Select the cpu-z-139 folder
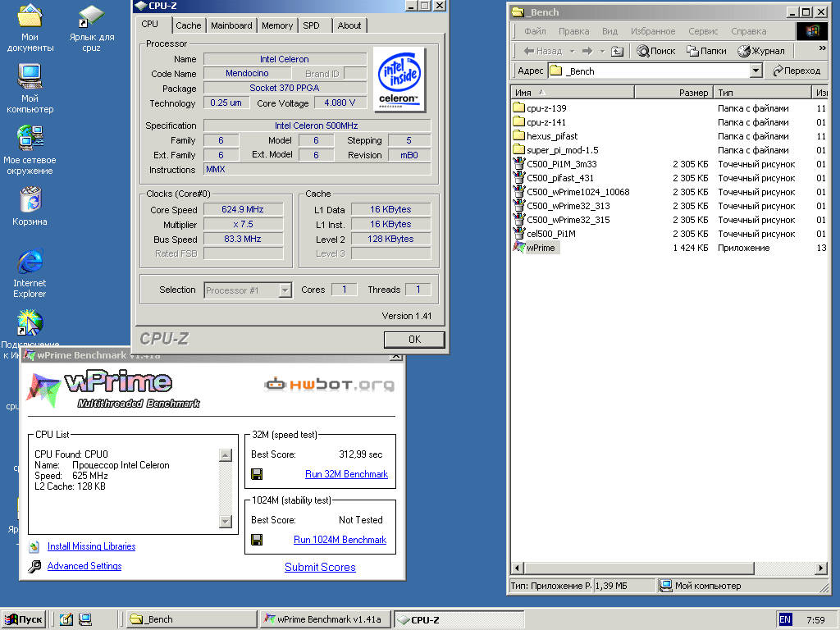 pyautogui.click(x=540, y=108)
